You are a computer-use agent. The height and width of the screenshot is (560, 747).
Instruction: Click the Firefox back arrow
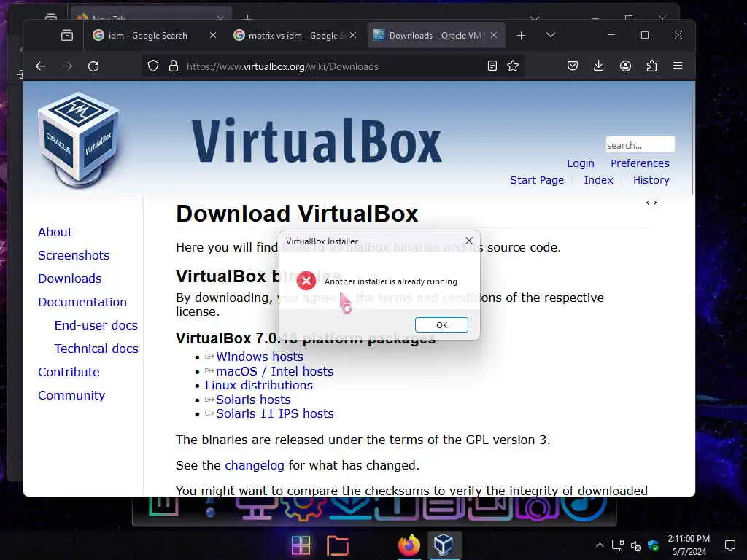point(41,66)
